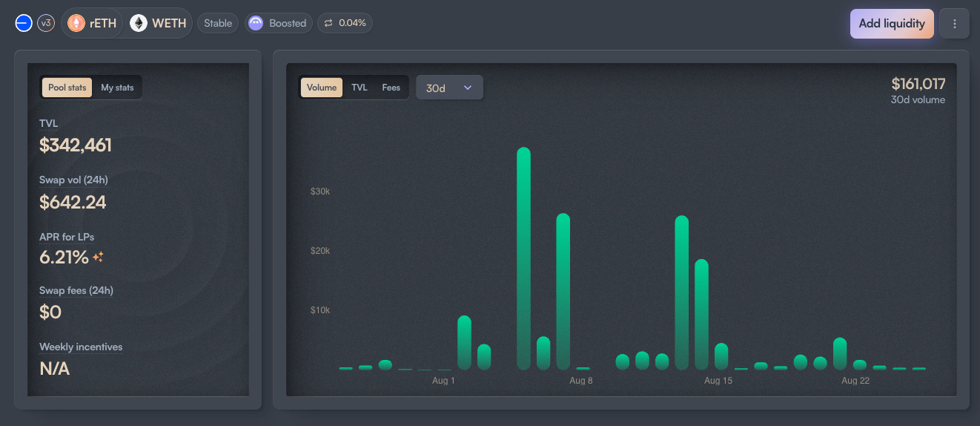Click the Add liquidity button
980x426 pixels.
point(892,24)
